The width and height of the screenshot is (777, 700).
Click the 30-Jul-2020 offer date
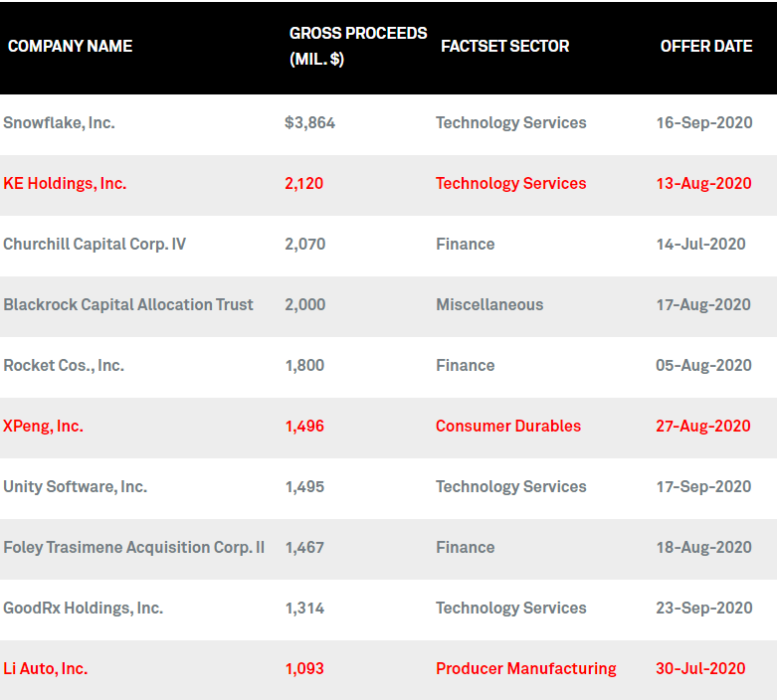(700, 669)
